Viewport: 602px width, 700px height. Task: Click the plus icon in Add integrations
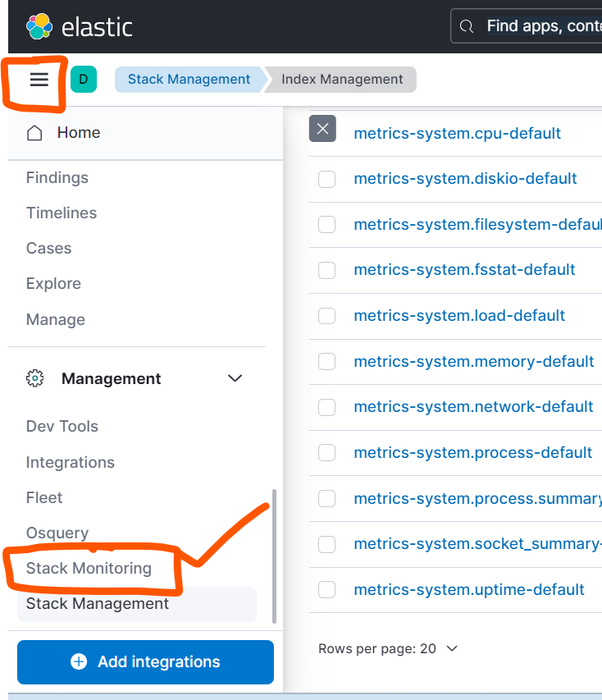(79, 661)
